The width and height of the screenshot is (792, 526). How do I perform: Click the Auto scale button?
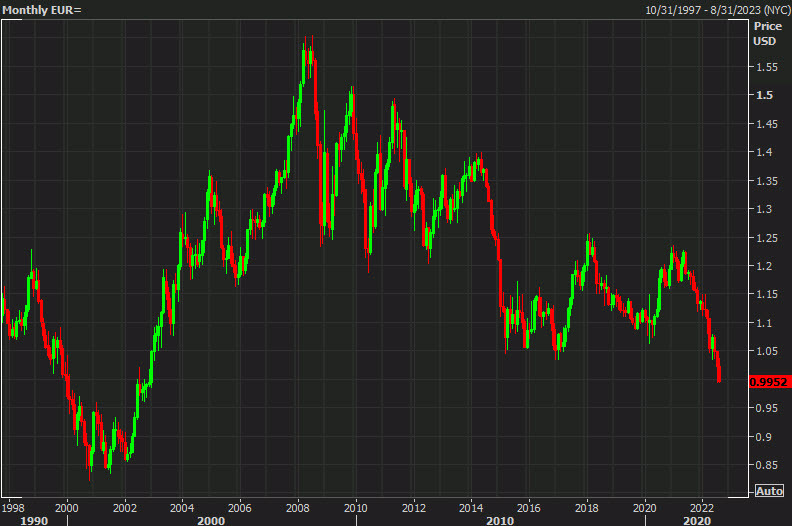point(769,491)
